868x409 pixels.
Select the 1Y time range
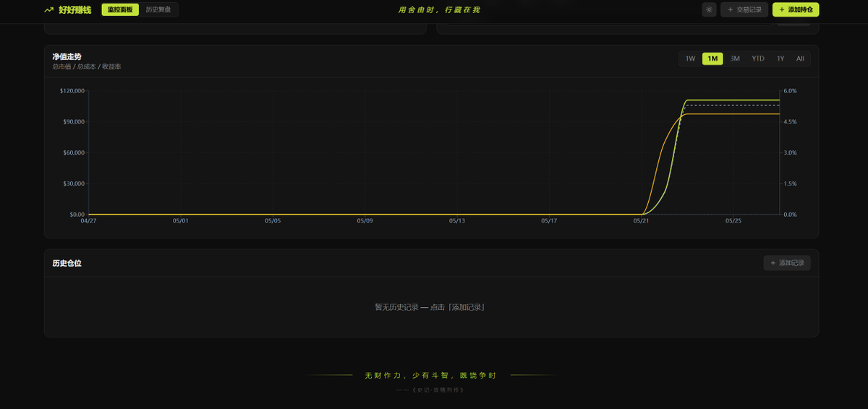780,59
